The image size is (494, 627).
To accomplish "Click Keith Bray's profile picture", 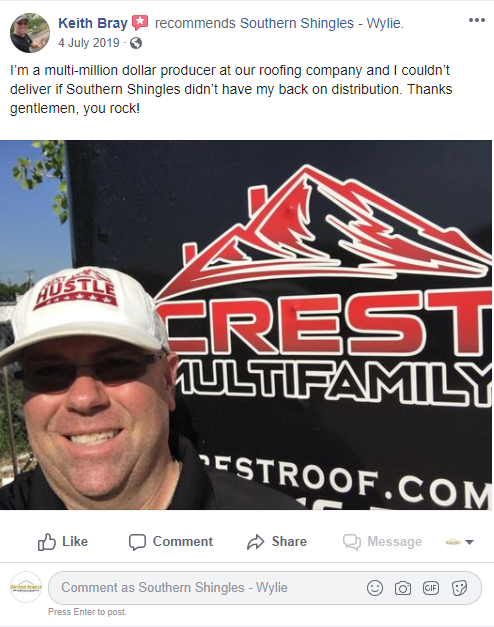I will click(x=30, y=33).
